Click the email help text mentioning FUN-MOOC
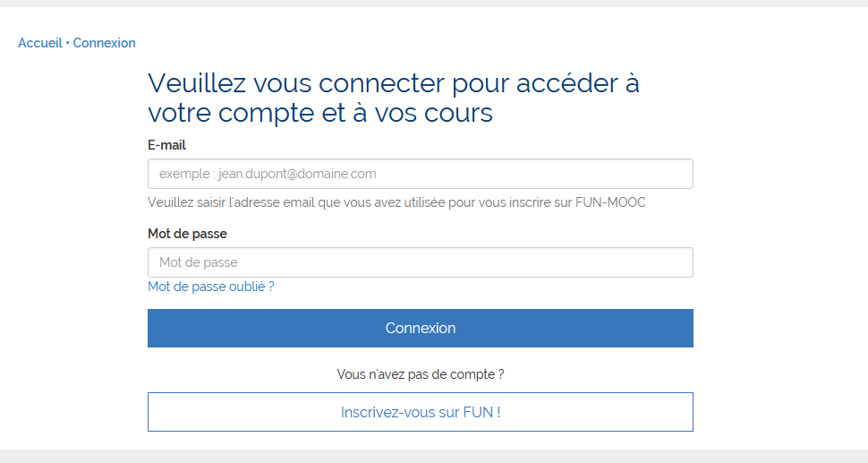This screenshot has height=463, width=868. pyautogui.click(x=396, y=202)
